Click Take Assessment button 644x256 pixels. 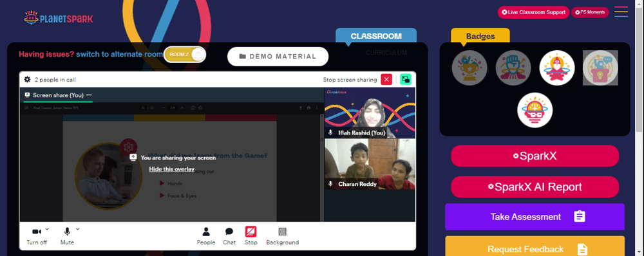coord(535,217)
